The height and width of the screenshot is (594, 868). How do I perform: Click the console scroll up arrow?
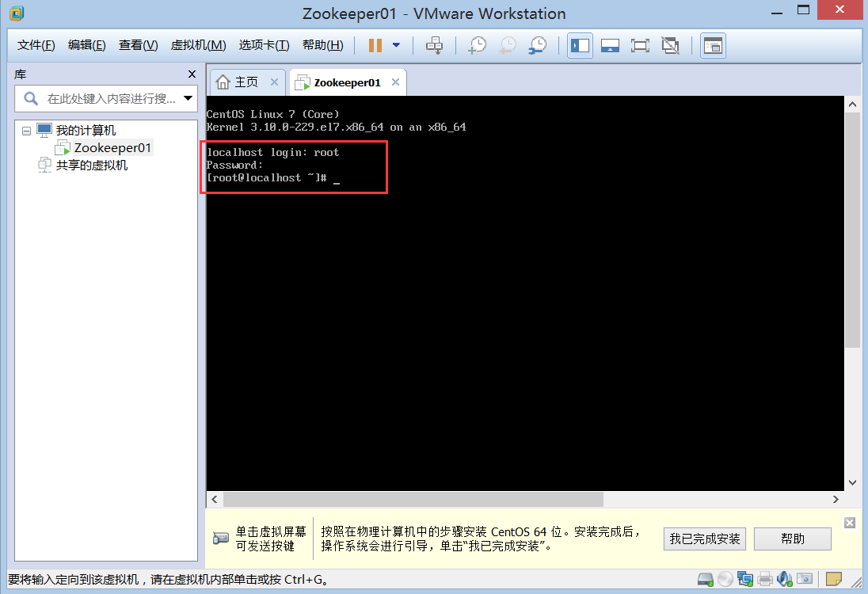852,104
